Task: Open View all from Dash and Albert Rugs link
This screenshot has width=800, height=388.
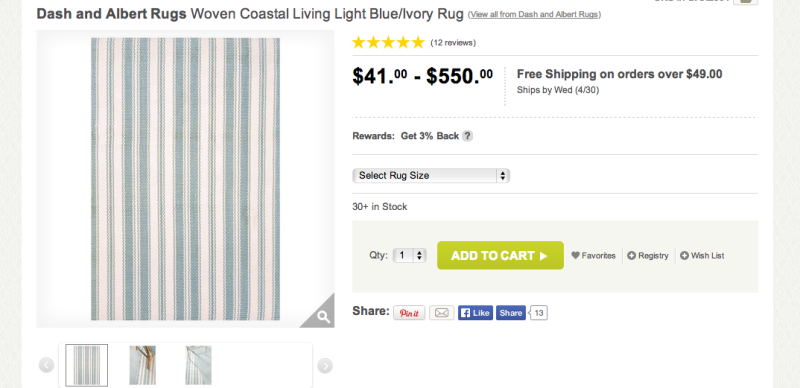Action: pyautogui.click(x=534, y=14)
